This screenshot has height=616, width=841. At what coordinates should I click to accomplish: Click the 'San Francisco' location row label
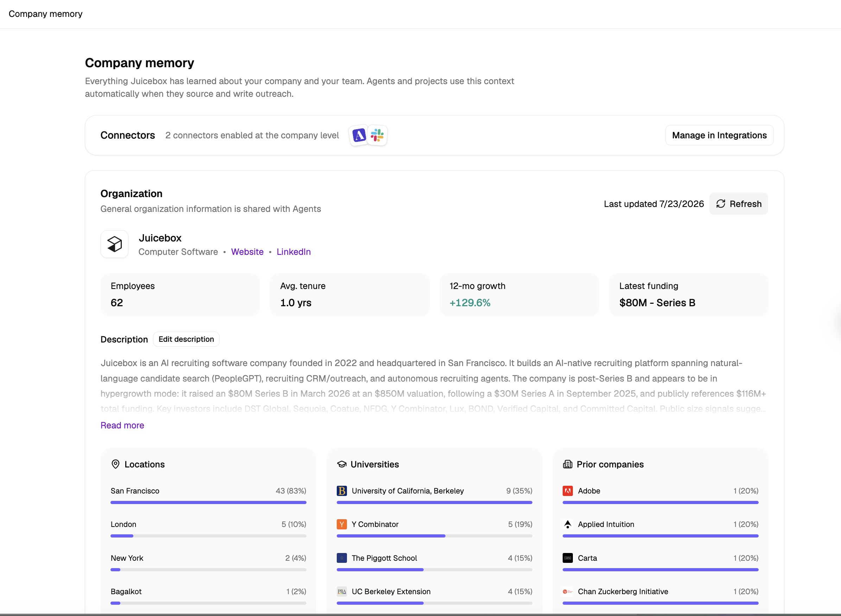point(135,491)
